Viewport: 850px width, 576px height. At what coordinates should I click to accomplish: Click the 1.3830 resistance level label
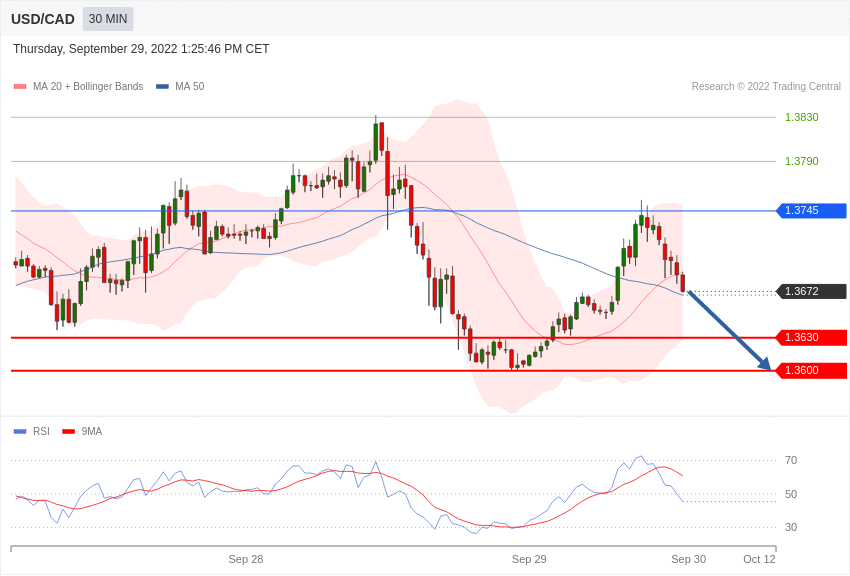tap(802, 118)
